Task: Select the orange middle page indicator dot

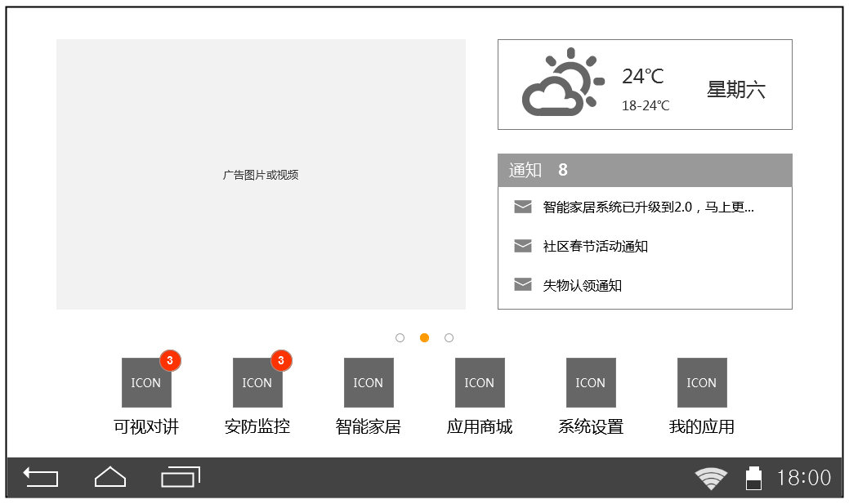Action: point(424,338)
